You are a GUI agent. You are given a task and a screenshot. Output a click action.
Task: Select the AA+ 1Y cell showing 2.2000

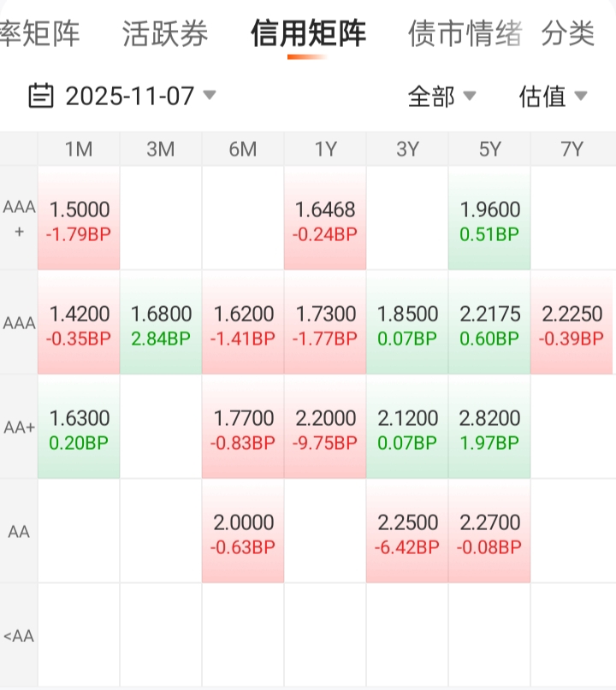(325, 428)
